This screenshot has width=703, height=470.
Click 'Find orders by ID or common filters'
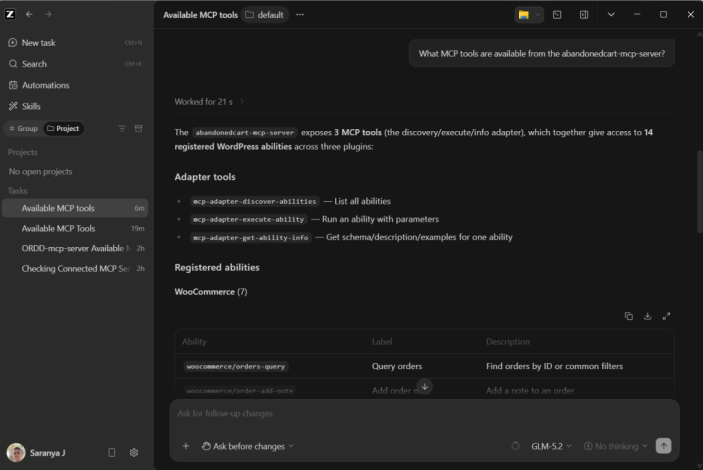click(x=554, y=366)
